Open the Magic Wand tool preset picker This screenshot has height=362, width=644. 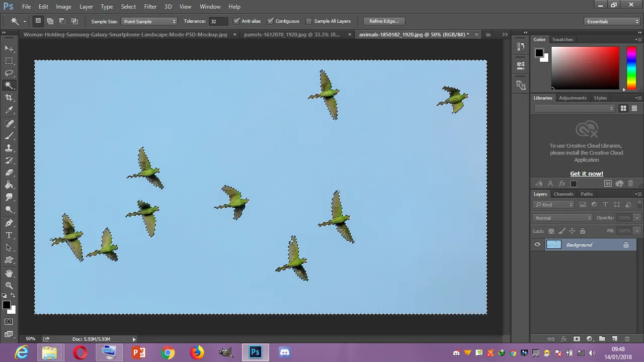[x=17, y=21]
